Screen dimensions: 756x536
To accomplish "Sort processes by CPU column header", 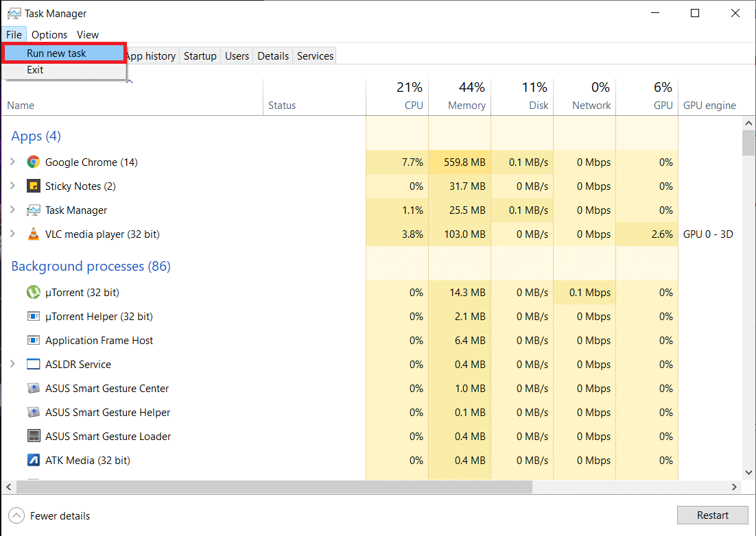I will 397,97.
